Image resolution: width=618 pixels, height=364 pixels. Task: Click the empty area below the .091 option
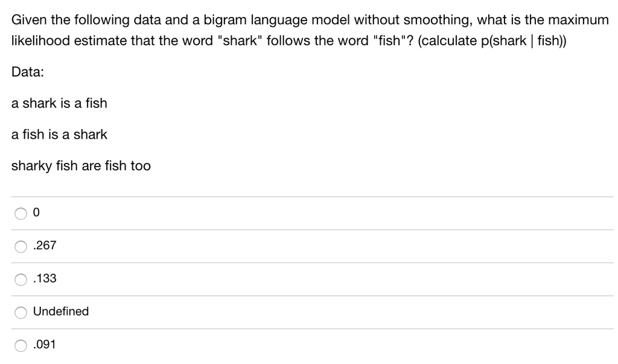click(x=302, y=359)
